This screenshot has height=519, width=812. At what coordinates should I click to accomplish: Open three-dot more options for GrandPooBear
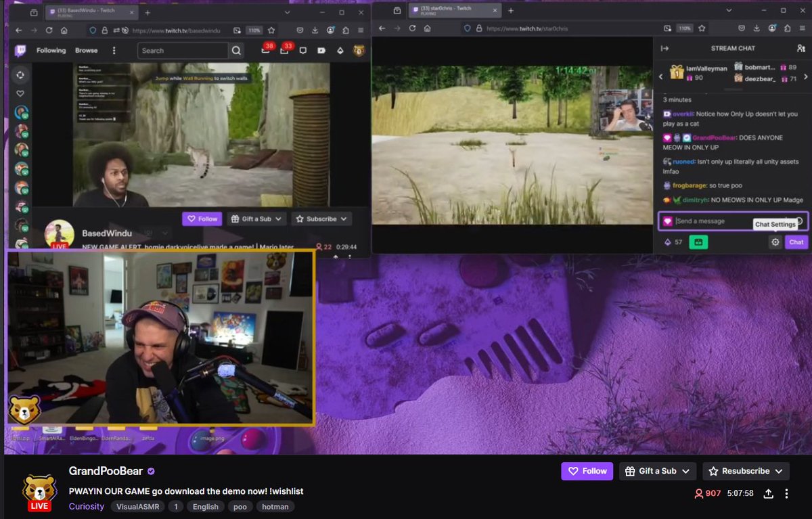(786, 494)
